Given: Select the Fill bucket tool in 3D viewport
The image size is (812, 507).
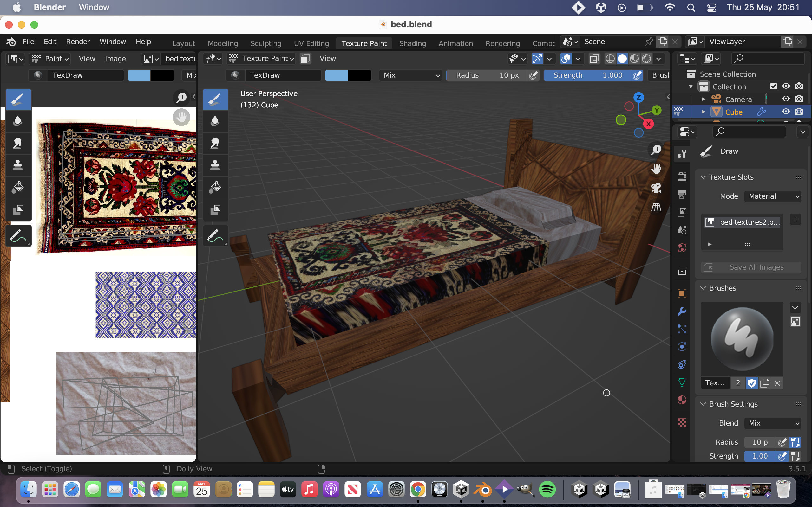Looking at the screenshot, I should pos(215,187).
